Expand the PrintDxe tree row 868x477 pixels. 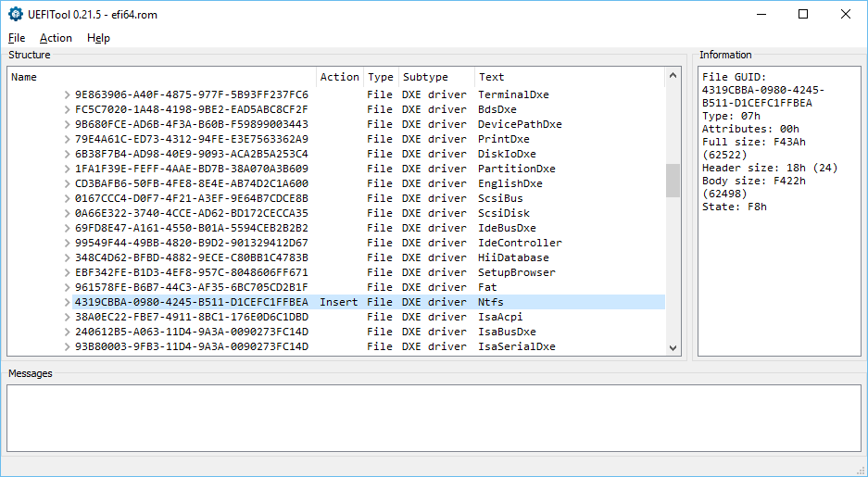coord(67,140)
